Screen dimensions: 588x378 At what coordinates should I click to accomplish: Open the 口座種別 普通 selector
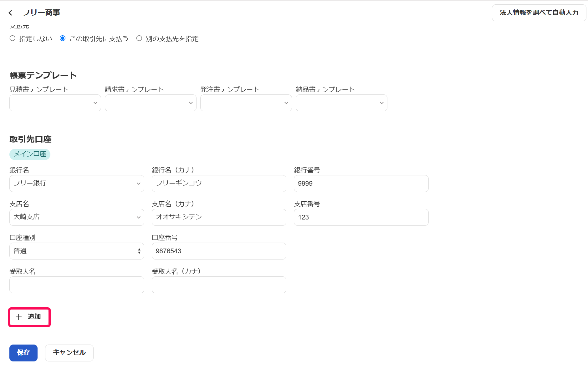pos(77,251)
